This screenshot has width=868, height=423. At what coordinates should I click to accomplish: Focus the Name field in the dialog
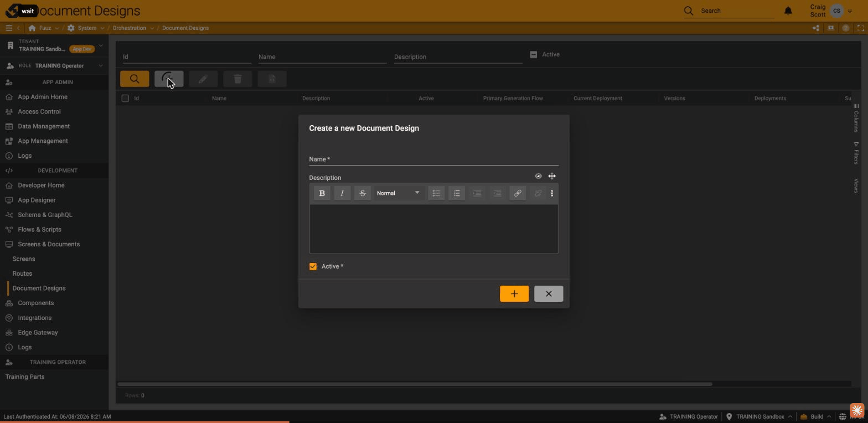[433, 159]
